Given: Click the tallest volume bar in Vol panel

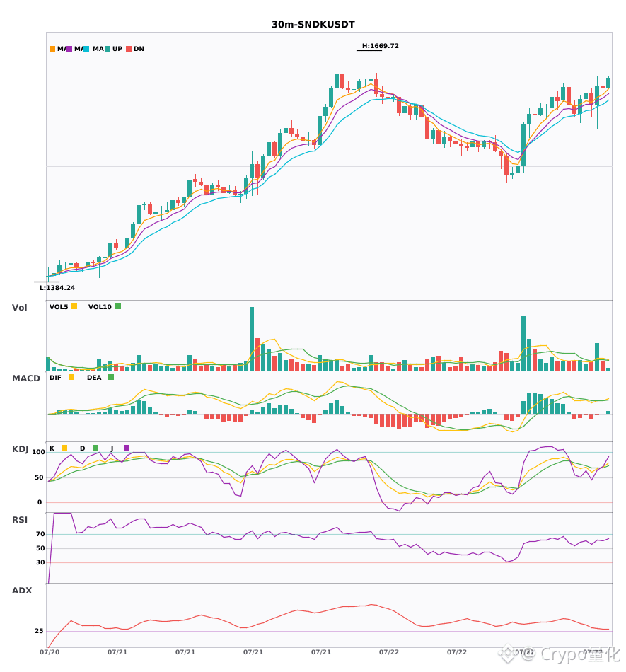Looking at the screenshot, I should tap(252, 339).
